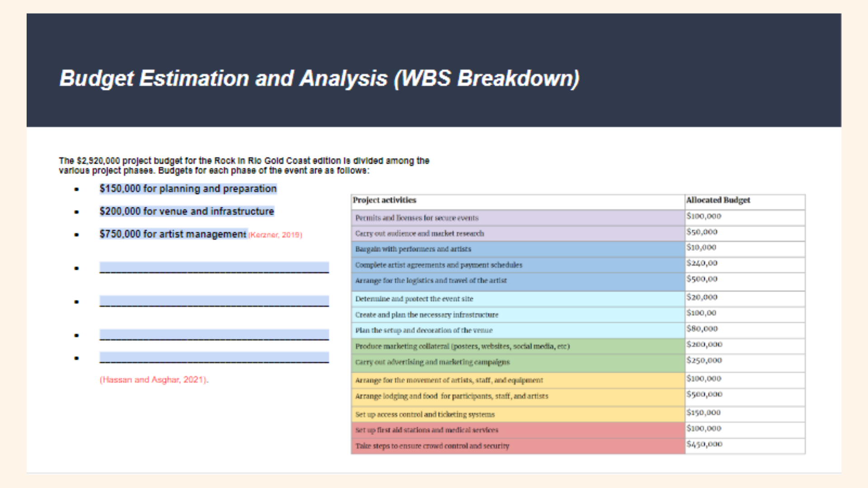Screen dimensions: 868x488
Task: Select the 'Project activities' table header
Action: [386, 200]
